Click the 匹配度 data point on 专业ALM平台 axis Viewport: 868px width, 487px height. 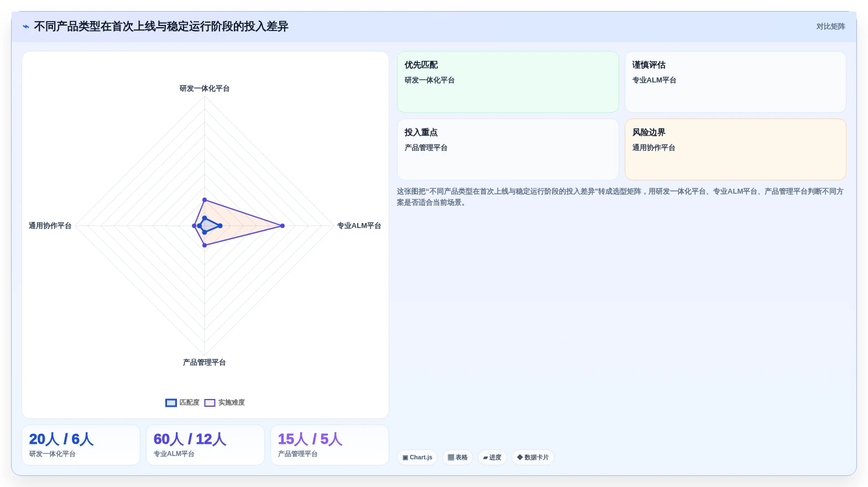pyautogui.click(x=220, y=226)
